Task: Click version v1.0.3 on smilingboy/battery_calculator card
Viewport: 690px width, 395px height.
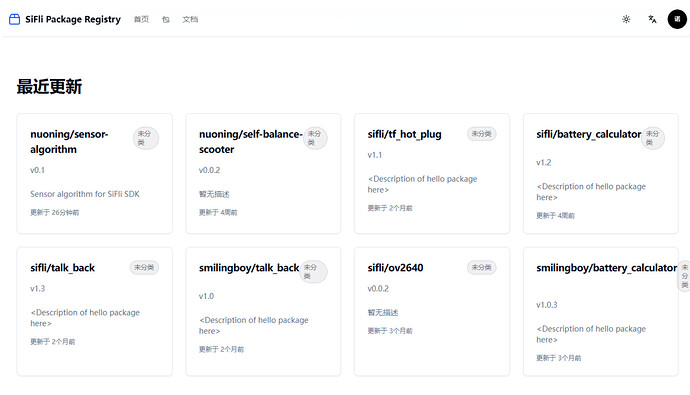Action: pyautogui.click(x=547, y=305)
